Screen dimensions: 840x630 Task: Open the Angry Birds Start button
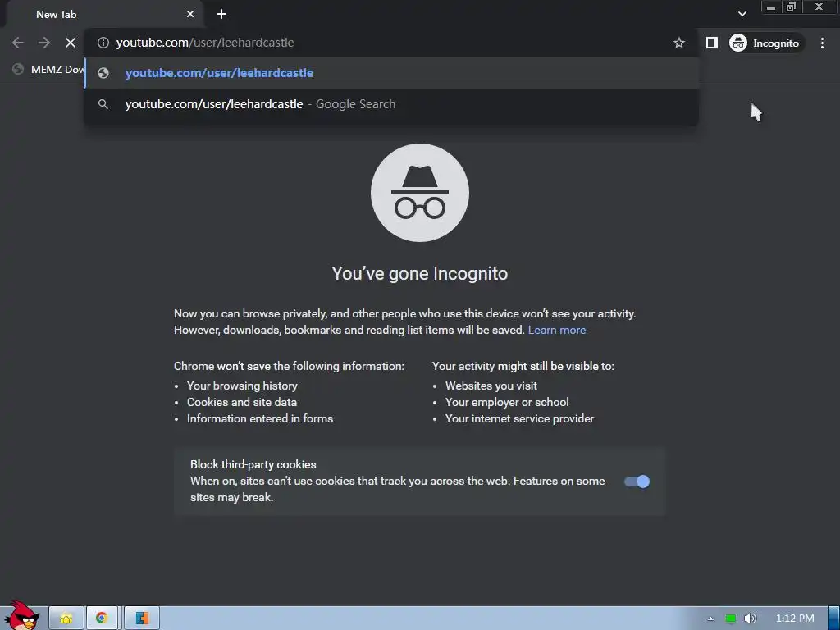click(22, 616)
